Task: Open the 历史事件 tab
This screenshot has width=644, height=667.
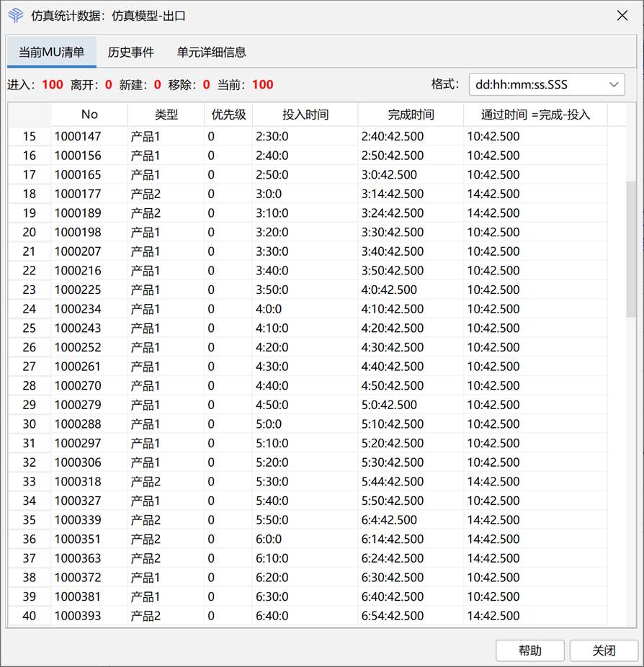Action: tap(130, 52)
